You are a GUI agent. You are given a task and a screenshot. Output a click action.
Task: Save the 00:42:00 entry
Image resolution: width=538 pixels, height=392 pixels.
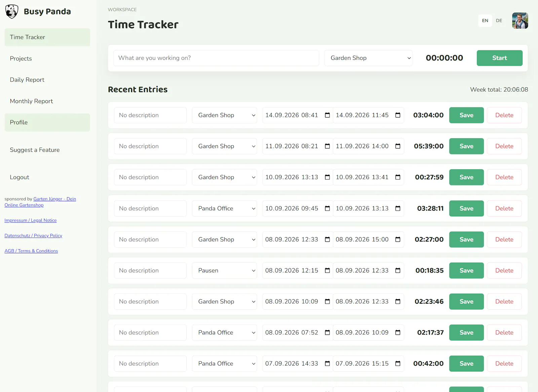[466, 363]
